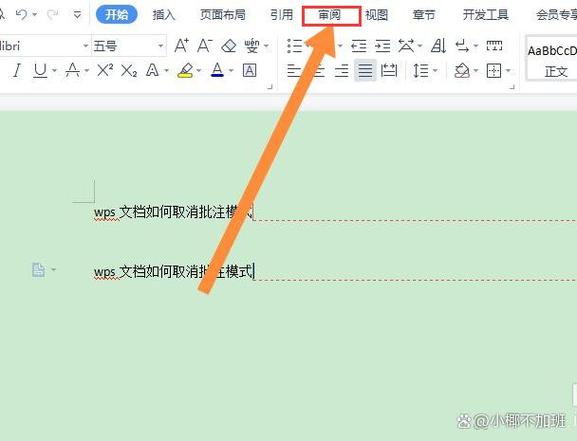Click the sort A-Z icon
The height and width of the screenshot is (441, 577).
pyautogui.click(x=438, y=46)
